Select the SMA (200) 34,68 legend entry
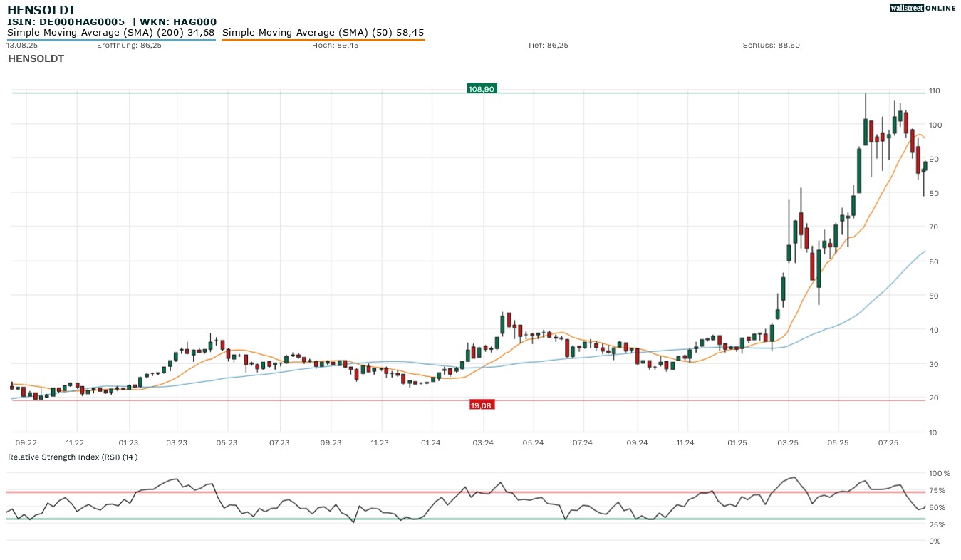 coord(111,33)
